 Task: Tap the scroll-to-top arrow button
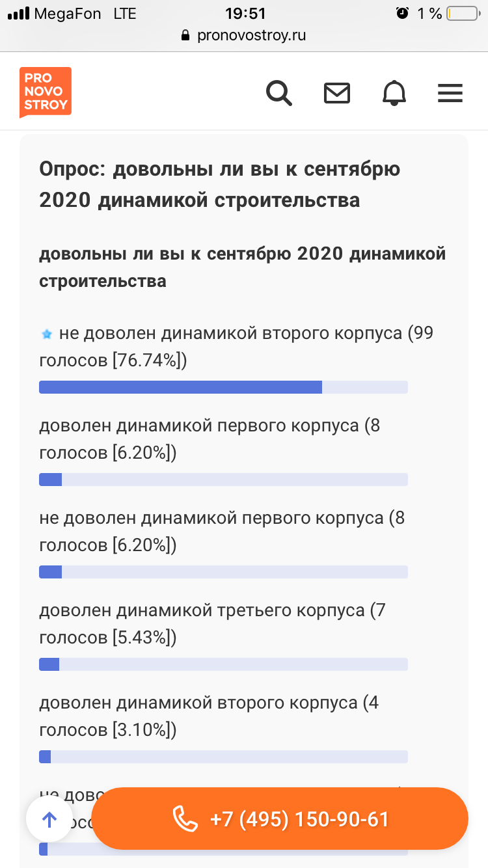tap(49, 819)
